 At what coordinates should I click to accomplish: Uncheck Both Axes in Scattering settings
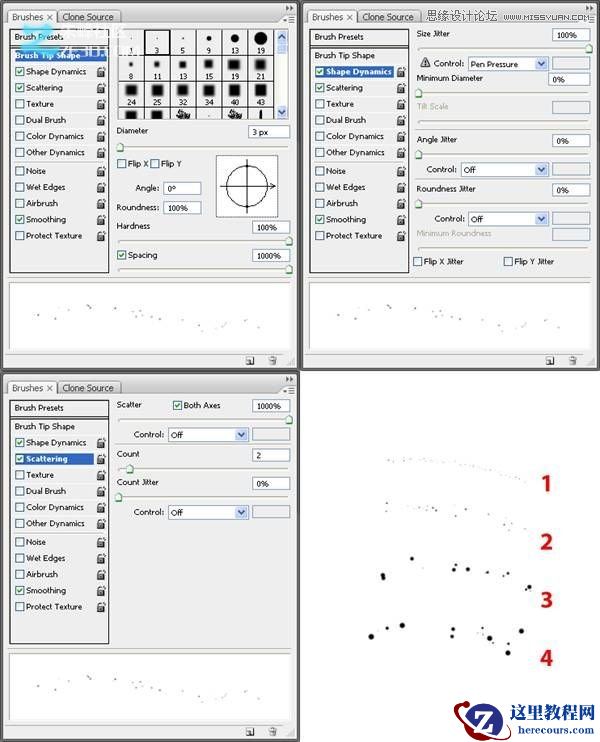(x=177, y=406)
